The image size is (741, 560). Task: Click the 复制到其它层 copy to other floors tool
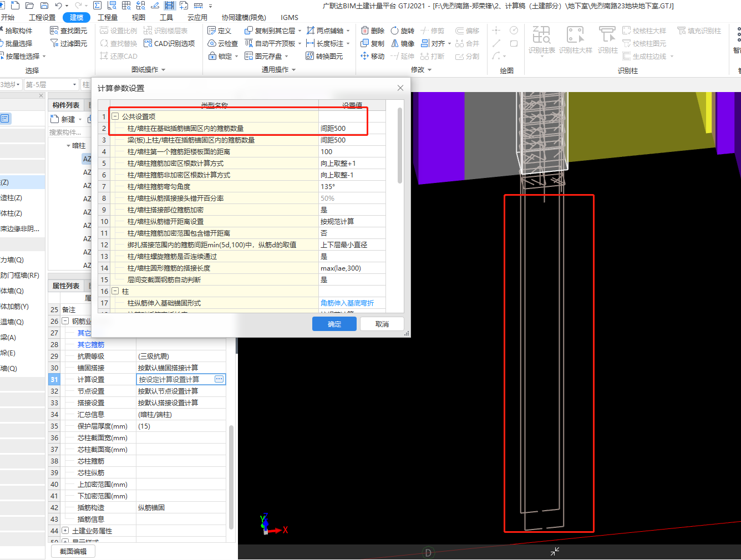[x=273, y=30]
